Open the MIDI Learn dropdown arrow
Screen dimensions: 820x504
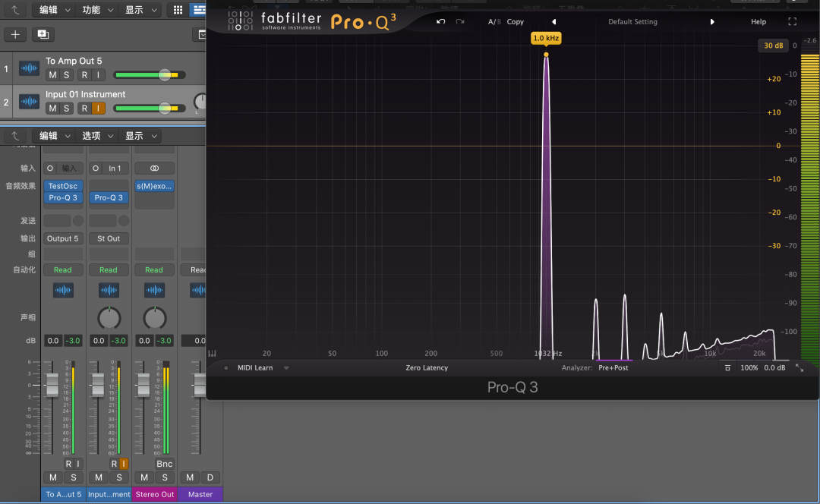[x=286, y=368]
